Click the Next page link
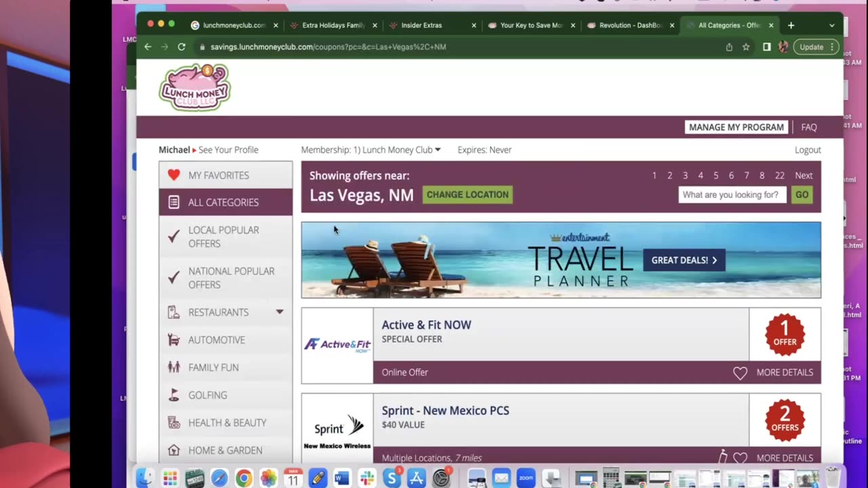 [x=804, y=176]
